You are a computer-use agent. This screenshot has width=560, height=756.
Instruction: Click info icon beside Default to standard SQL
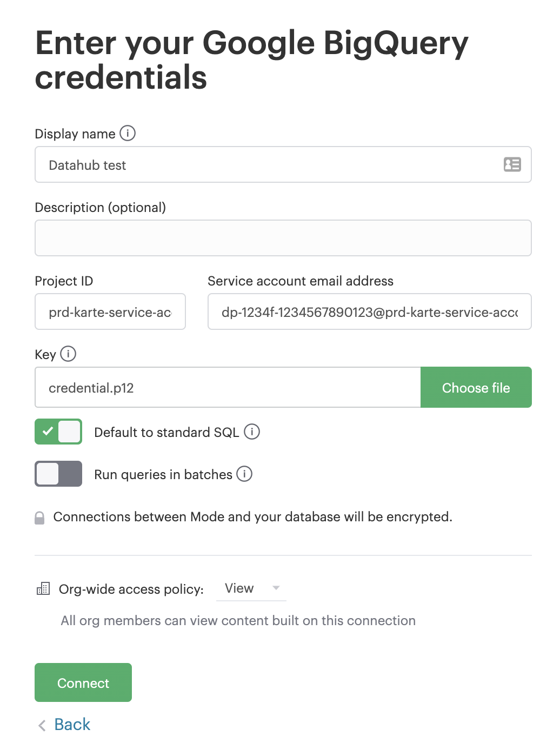click(x=252, y=432)
